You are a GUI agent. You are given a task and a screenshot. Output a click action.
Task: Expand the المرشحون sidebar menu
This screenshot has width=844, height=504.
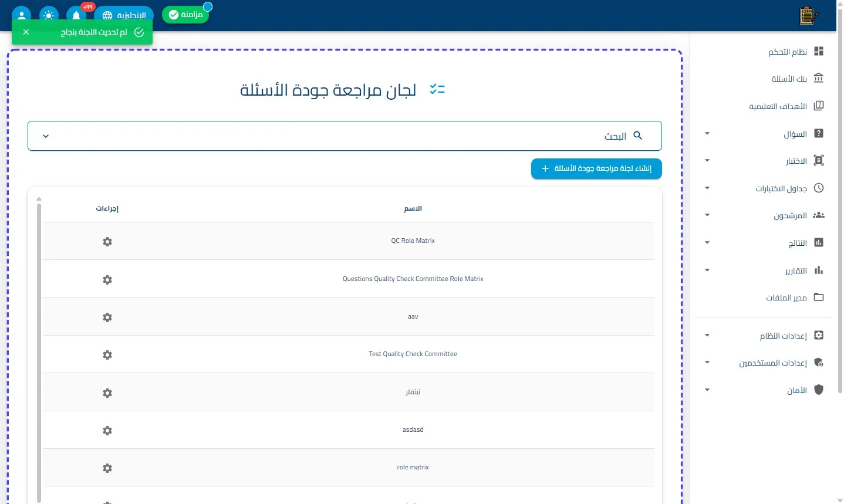[707, 215]
